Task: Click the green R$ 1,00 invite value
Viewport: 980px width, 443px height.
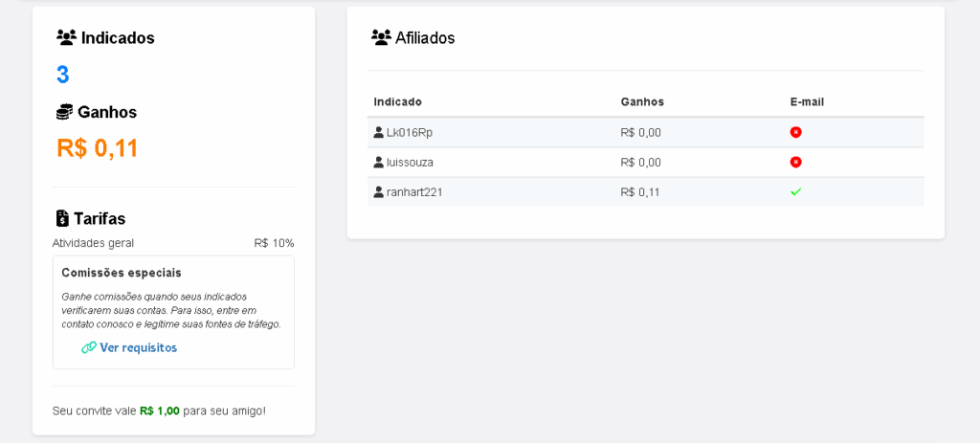Action: pos(160,411)
